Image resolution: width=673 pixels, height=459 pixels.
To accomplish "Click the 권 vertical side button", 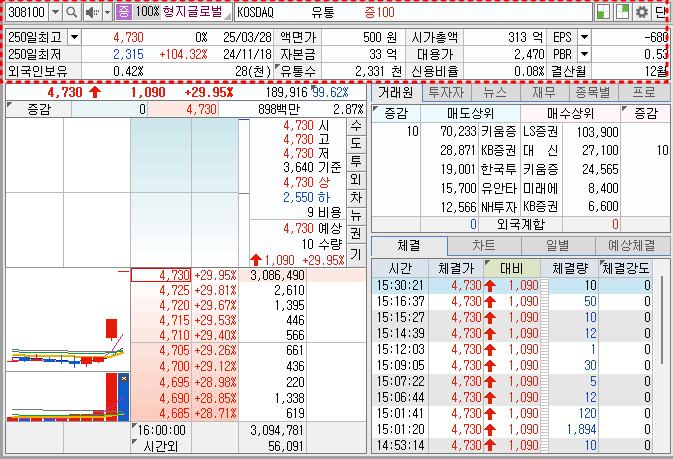I will pos(356,234).
